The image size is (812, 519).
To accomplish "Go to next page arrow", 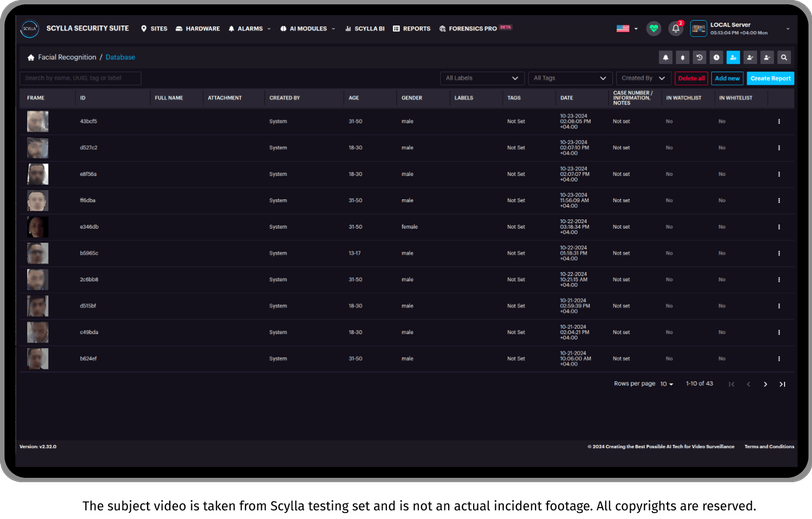I will click(765, 384).
